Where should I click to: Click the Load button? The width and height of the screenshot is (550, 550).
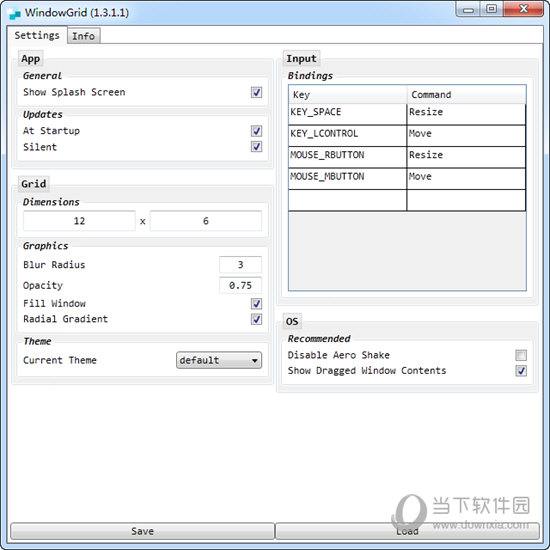pos(407,531)
